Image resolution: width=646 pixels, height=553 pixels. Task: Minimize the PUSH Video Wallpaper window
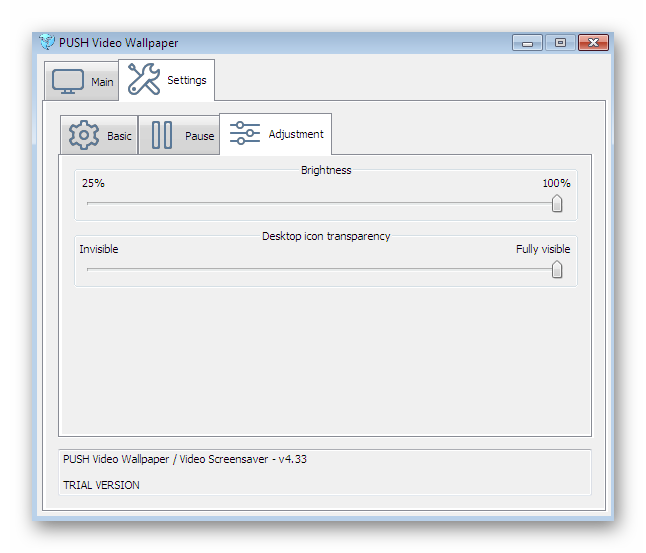pyautogui.click(x=527, y=42)
